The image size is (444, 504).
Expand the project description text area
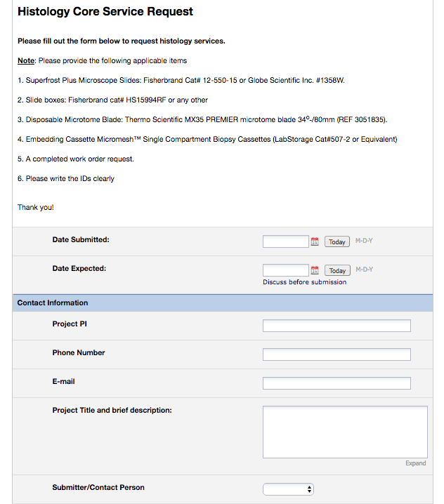pyautogui.click(x=415, y=463)
